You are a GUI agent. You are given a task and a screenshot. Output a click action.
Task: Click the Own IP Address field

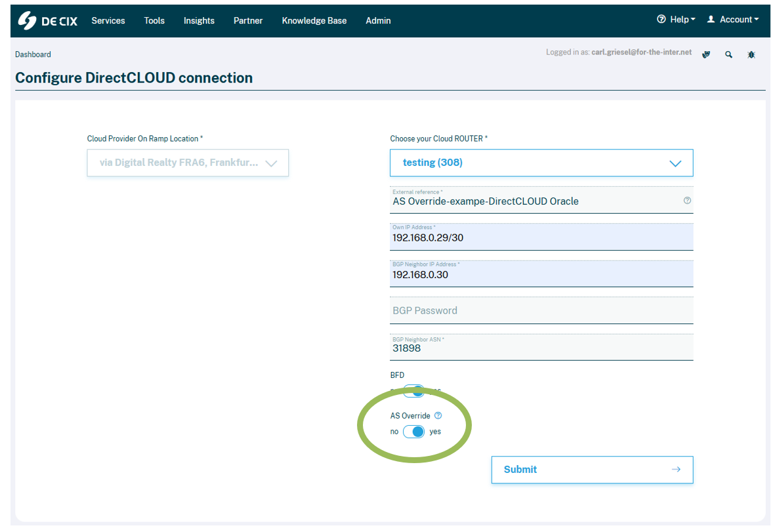coord(541,237)
